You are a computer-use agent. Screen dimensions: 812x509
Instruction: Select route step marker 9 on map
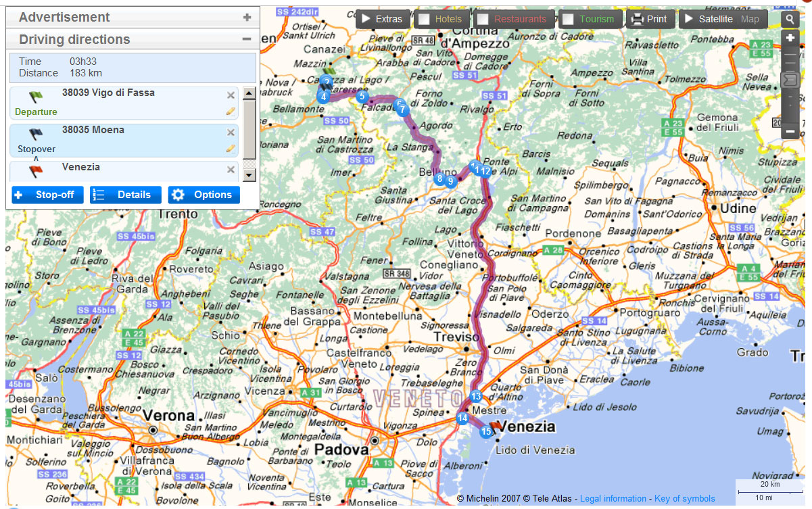(x=450, y=180)
